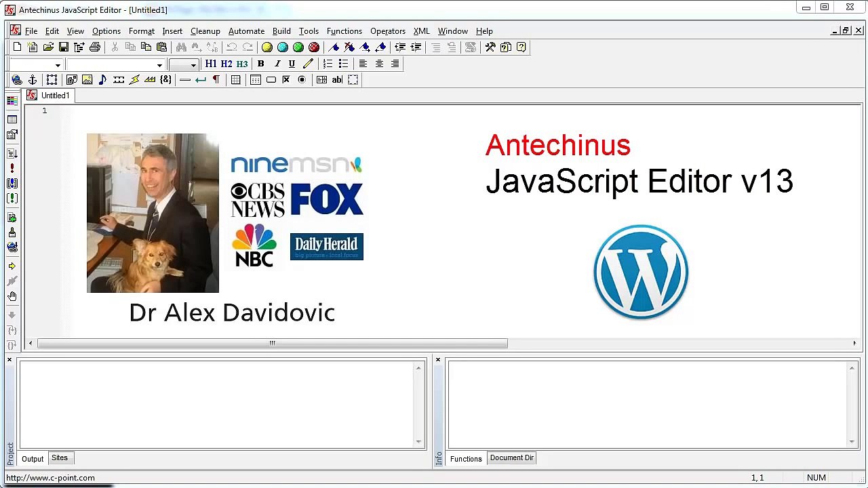Open the Build menu
This screenshot has height=488, width=868.
pos(281,31)
